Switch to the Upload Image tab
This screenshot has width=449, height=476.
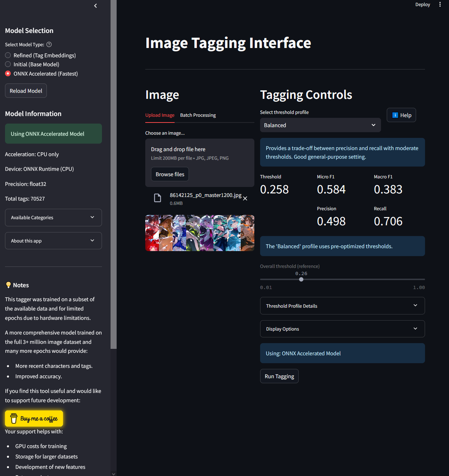pyautogui.click(x=160, y=115)
